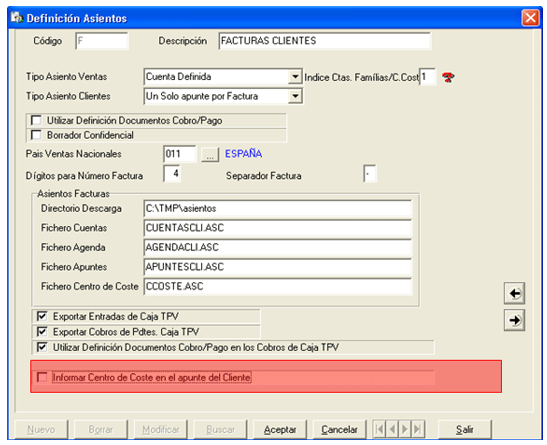Click the Directorio Descarga path field
The image size is (547, 445).
pyautogui.click(x=278, y=209)
